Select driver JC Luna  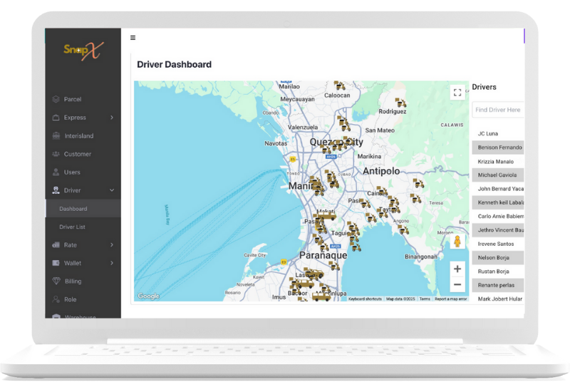498,133
